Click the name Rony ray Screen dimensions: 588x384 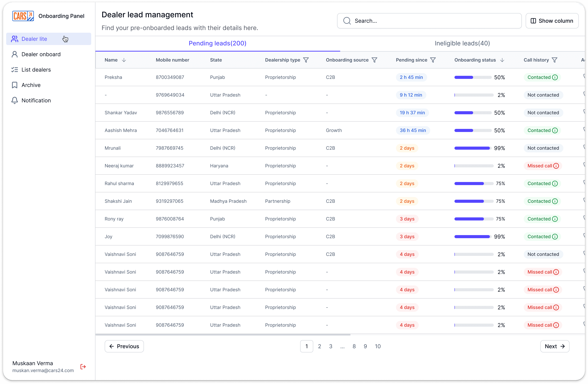click(x=114, y=219)
